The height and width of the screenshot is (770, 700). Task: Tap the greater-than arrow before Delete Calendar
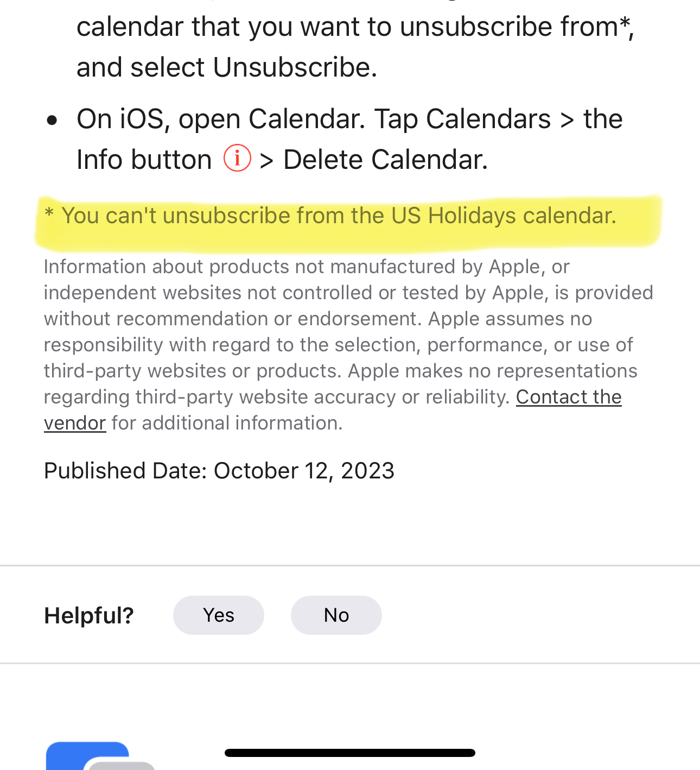(266, 161)
